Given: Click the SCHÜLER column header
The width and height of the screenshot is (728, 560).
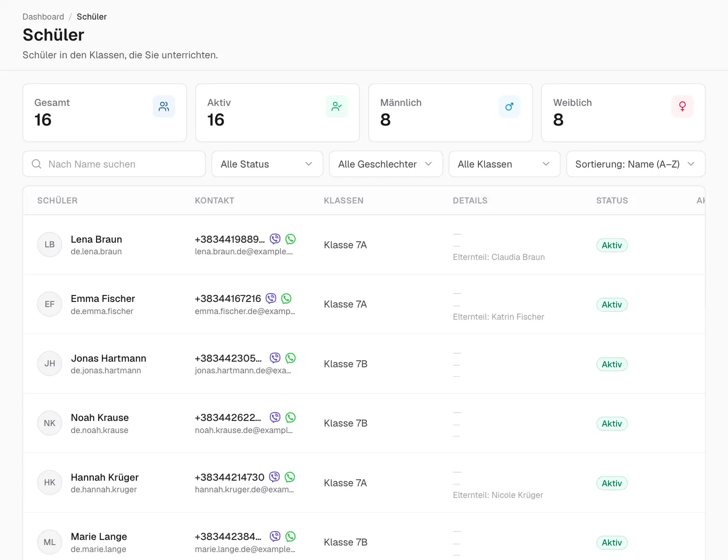Looking at the screenshot, I should click(x=57, y=201).
